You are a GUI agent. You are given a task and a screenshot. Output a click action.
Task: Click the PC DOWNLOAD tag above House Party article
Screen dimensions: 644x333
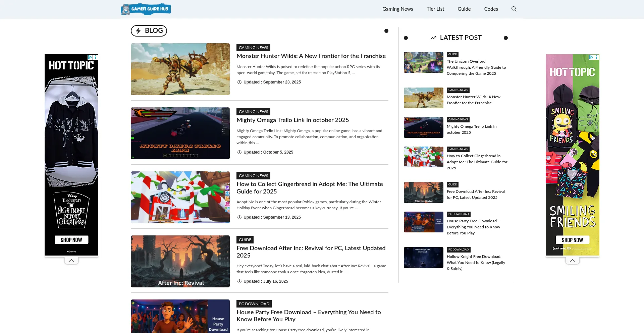point(254,304)
